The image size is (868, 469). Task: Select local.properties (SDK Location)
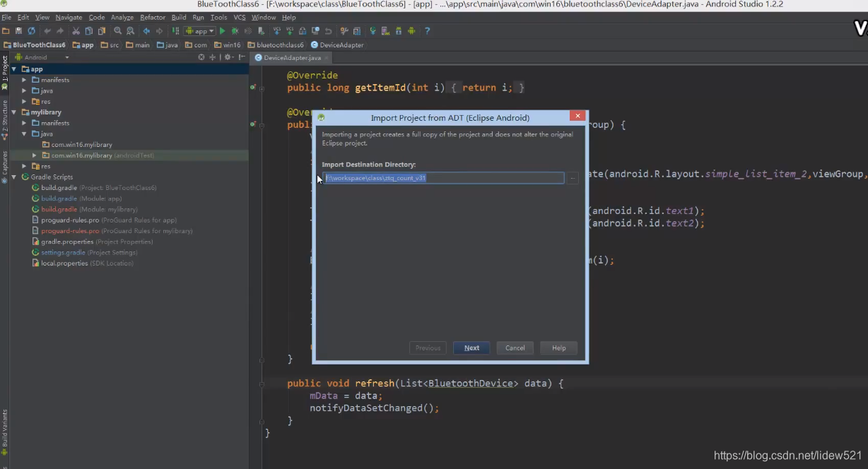click(82, 263)
